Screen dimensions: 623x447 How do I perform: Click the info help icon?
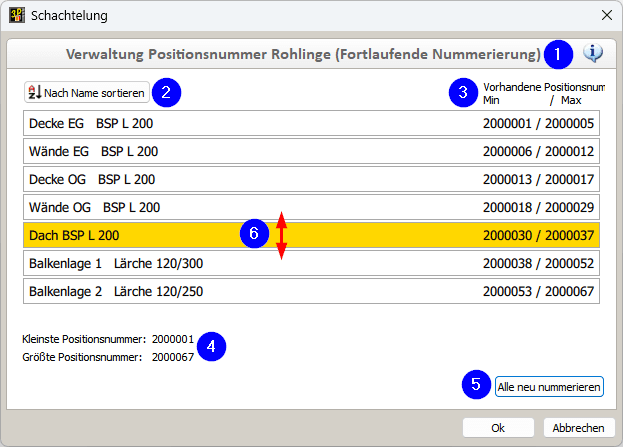(x=593, y=53)
